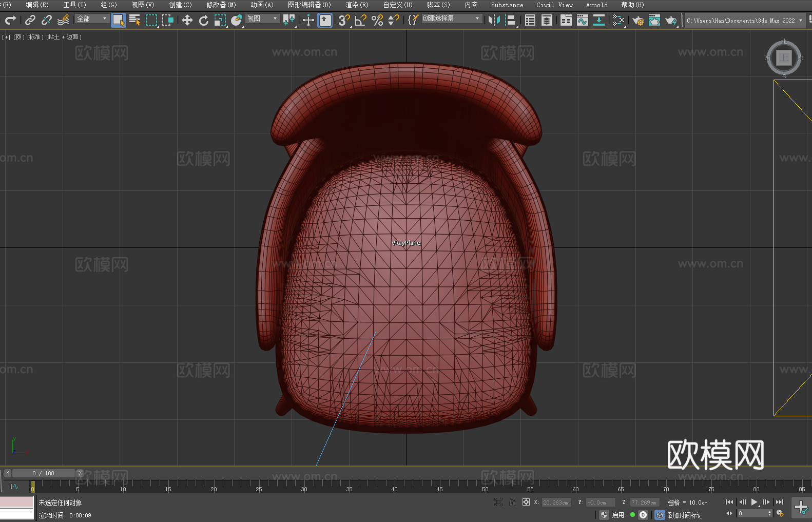
Task: Open Render Setup teapot-gear icon
Action: [638, 20]
